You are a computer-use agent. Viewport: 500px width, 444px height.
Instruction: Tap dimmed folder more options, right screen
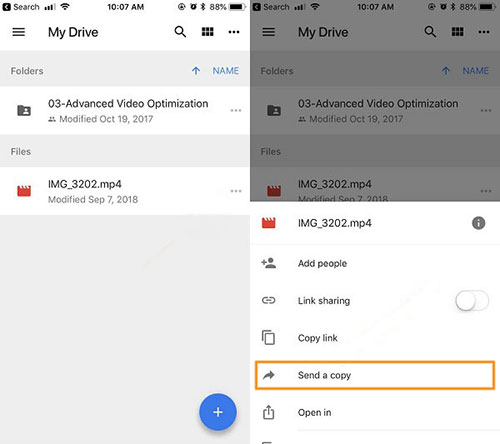486,110
